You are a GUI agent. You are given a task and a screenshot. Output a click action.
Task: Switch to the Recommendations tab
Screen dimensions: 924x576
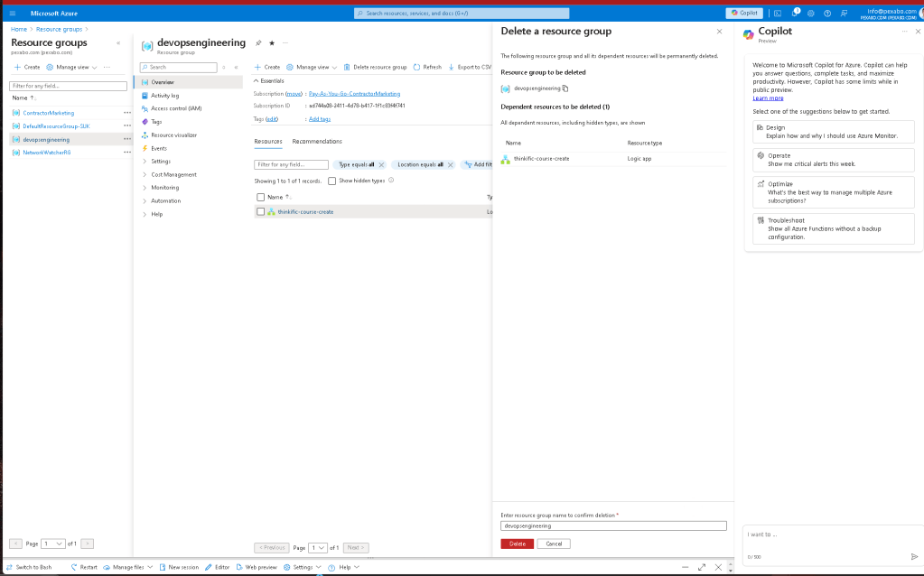pos(317,142)
